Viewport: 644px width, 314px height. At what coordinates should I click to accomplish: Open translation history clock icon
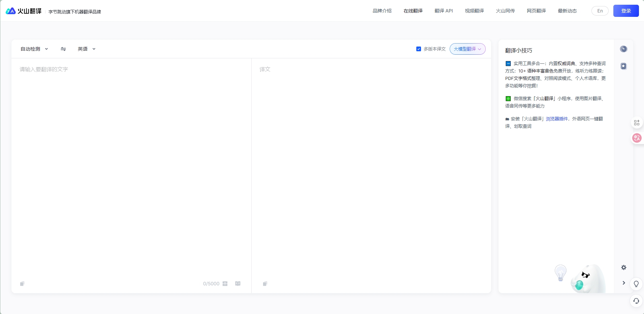click(623, 49)
